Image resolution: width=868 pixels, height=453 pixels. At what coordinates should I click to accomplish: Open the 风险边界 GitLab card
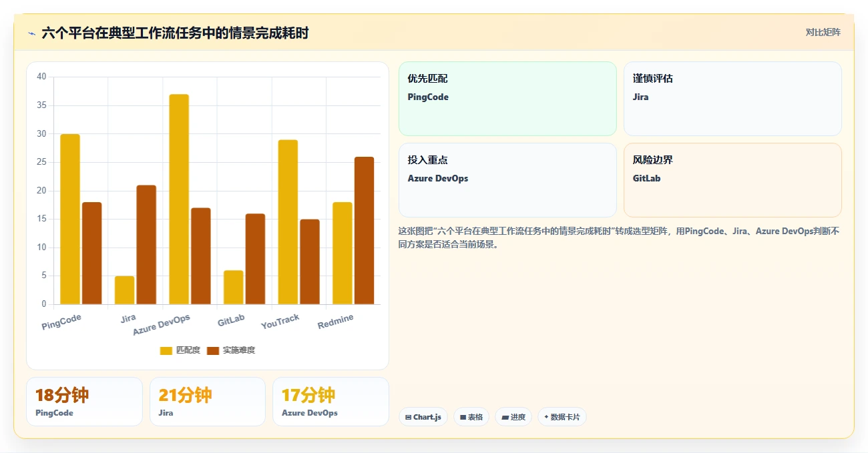point(732,180)
